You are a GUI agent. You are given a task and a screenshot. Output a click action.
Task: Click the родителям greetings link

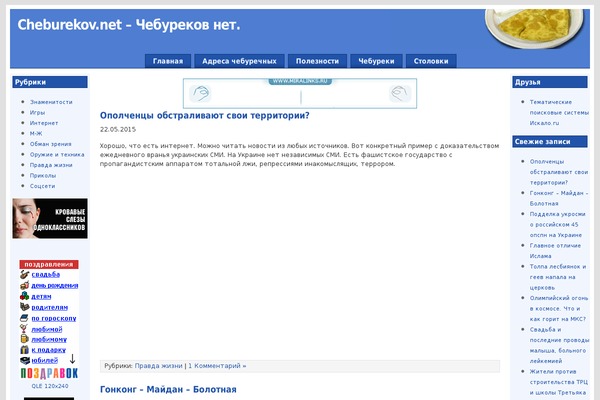point(50,307)
